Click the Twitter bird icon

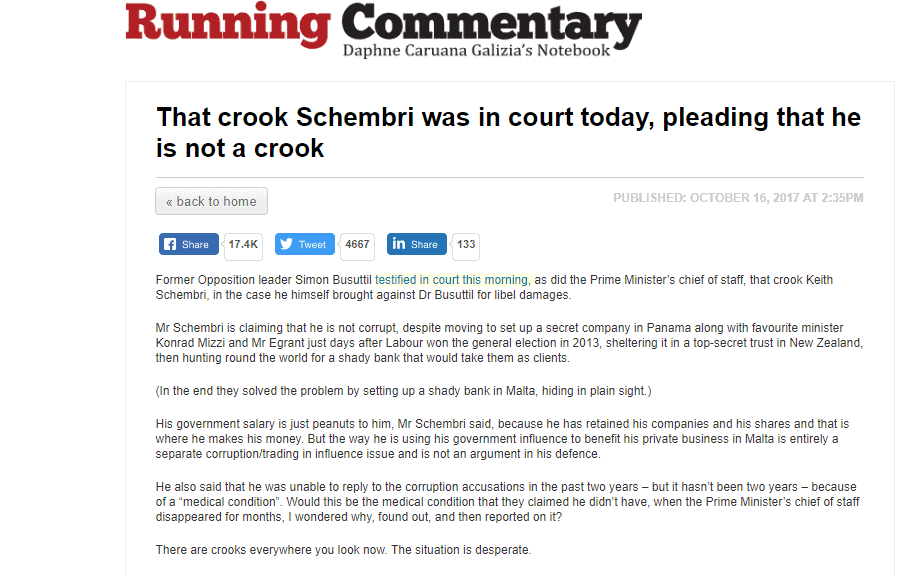point(286,245)
